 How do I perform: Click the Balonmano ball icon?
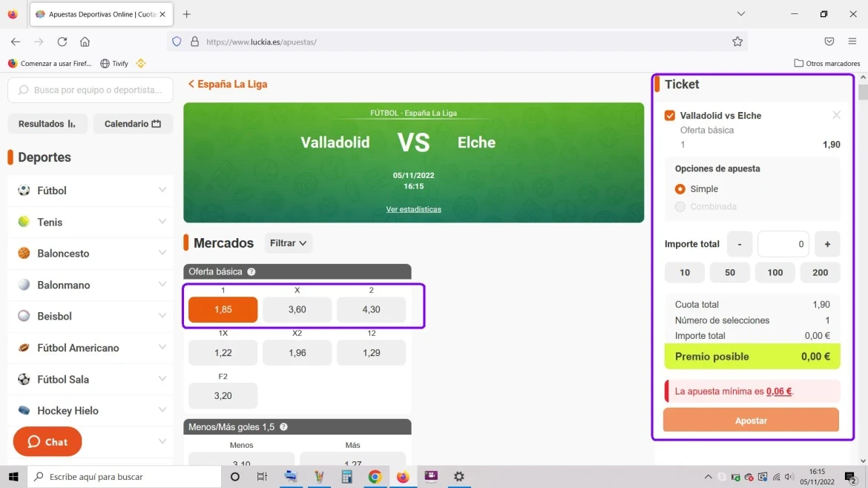[24, 284]
